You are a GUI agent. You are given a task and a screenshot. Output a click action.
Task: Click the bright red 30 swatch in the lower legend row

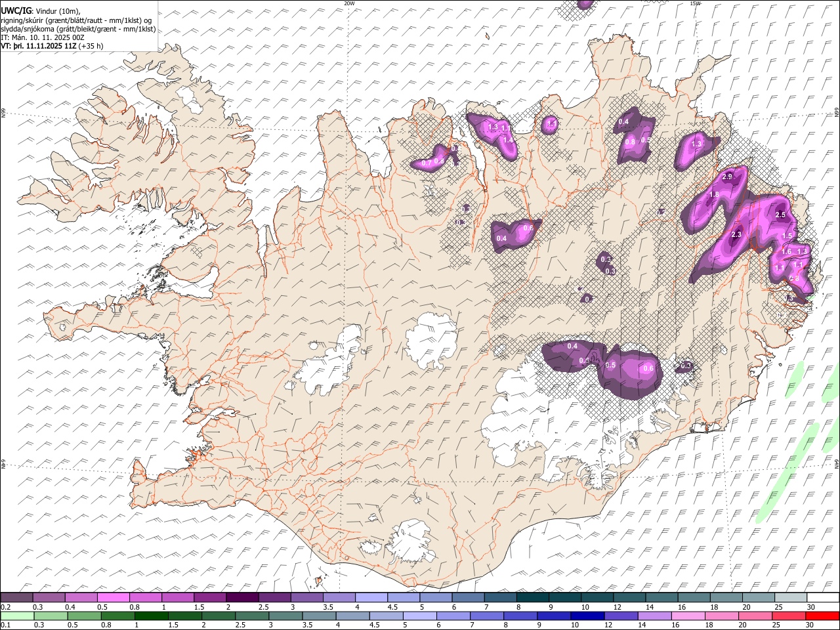click(x=822, y=616)
